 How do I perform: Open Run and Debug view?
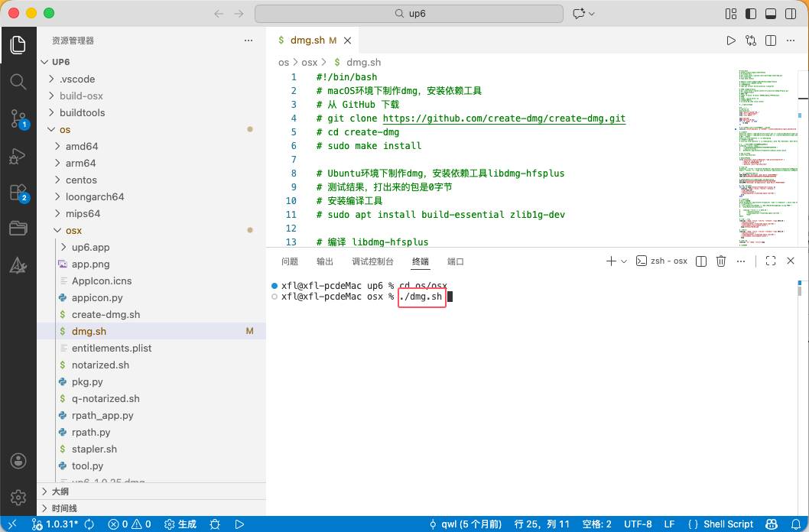[x=18, y=155]
